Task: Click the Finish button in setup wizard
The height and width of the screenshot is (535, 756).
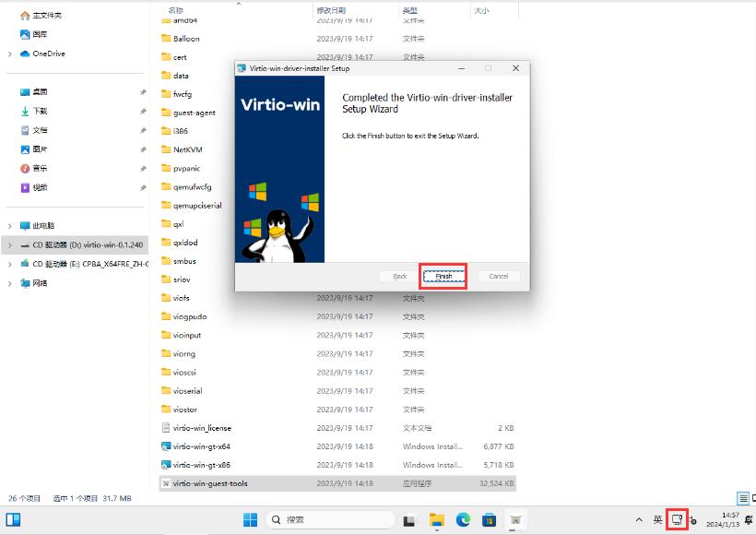Action: 443,276
